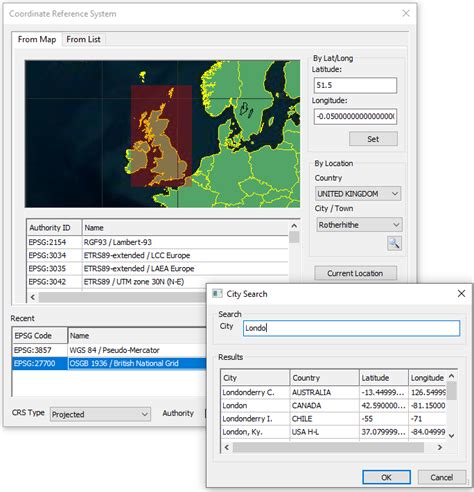
Task: Click the Current Location button
Action: pos(355,273)
